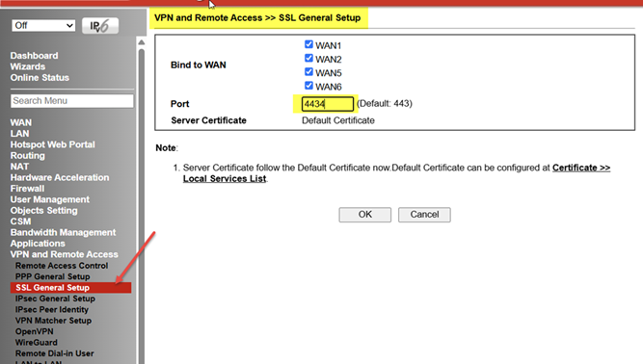Click the Default Certificate text
Image resolution: width=643 pixels, height=364 pixels.
pos(338,120)
